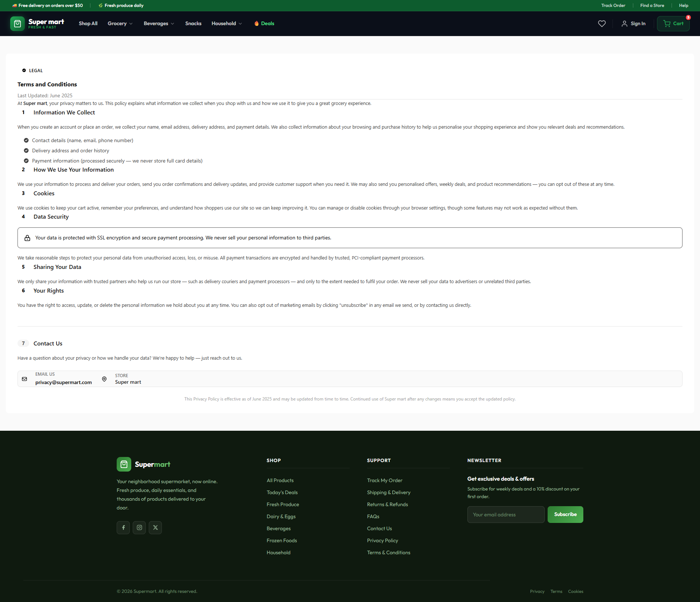
Task: Open the Cart button
Action: click(x=673, y=24)
